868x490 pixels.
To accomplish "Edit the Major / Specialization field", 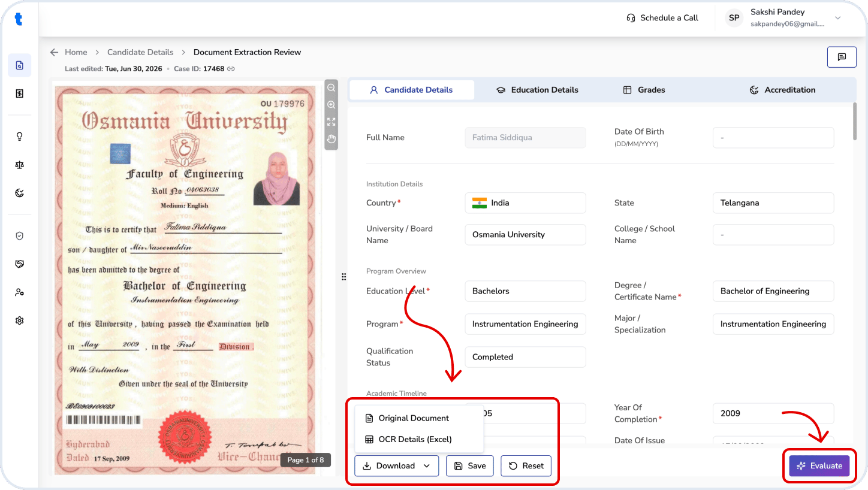I will (773, 324).
